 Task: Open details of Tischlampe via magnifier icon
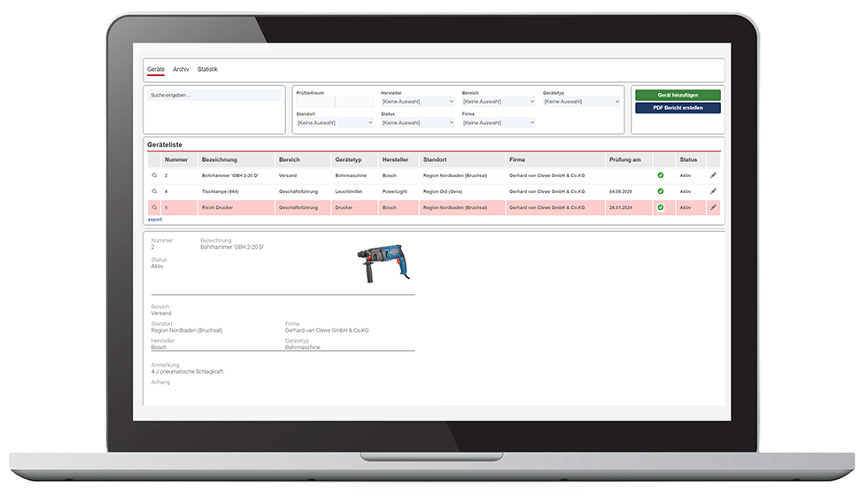154,190
